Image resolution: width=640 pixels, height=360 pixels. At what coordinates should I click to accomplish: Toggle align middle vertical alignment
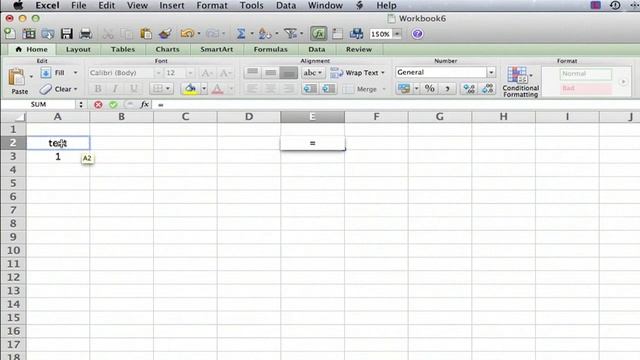(x=270, y=73)
